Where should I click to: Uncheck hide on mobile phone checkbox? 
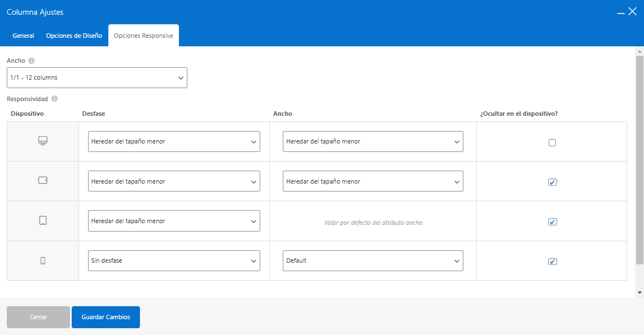[x=553, y=262]
